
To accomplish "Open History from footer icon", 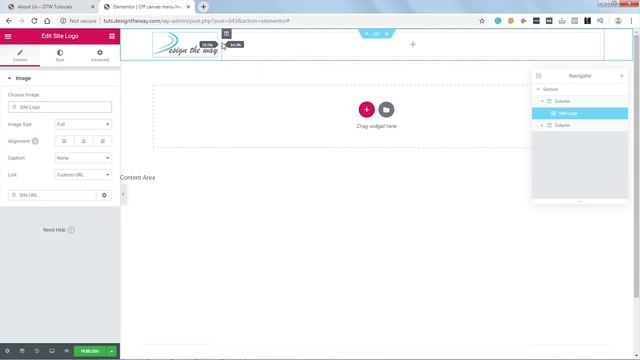I will pos(37,351).
